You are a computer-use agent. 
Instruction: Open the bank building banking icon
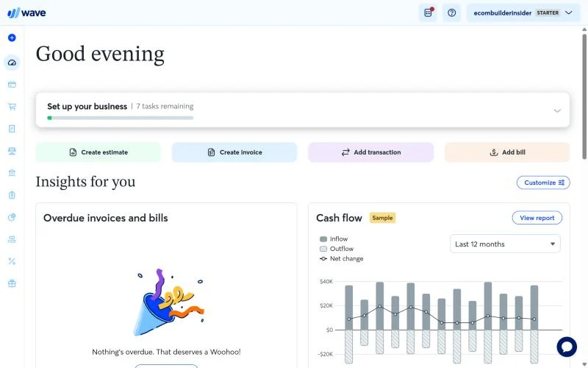click(x=12, y=173)
